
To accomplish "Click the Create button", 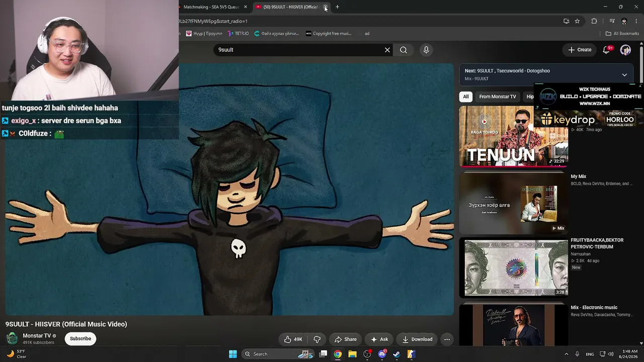I will [580, 50].
